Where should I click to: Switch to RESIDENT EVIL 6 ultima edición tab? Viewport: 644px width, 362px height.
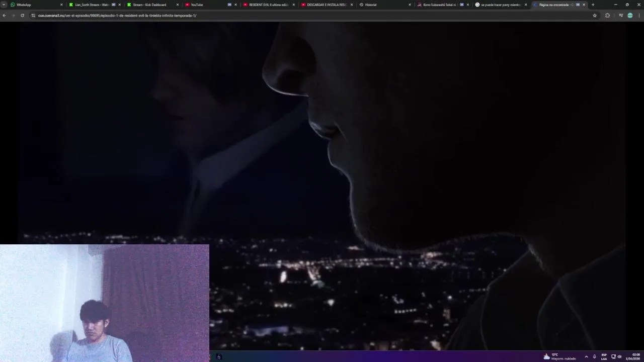click(269, 5)
